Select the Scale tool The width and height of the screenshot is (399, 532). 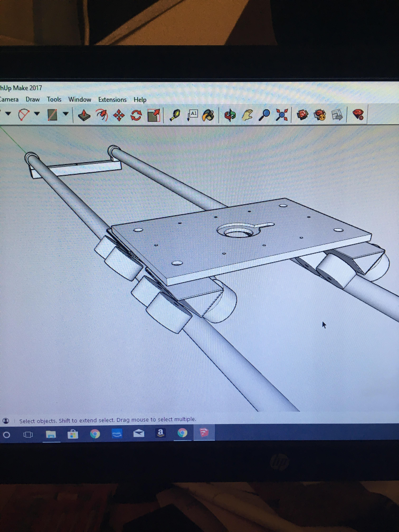[x=153, y=115]
